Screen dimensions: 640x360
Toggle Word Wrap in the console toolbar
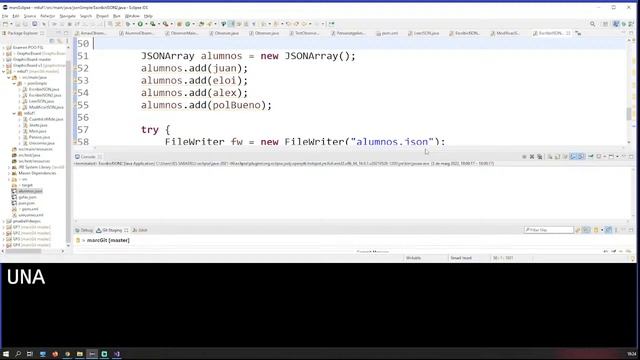(565, 157)
